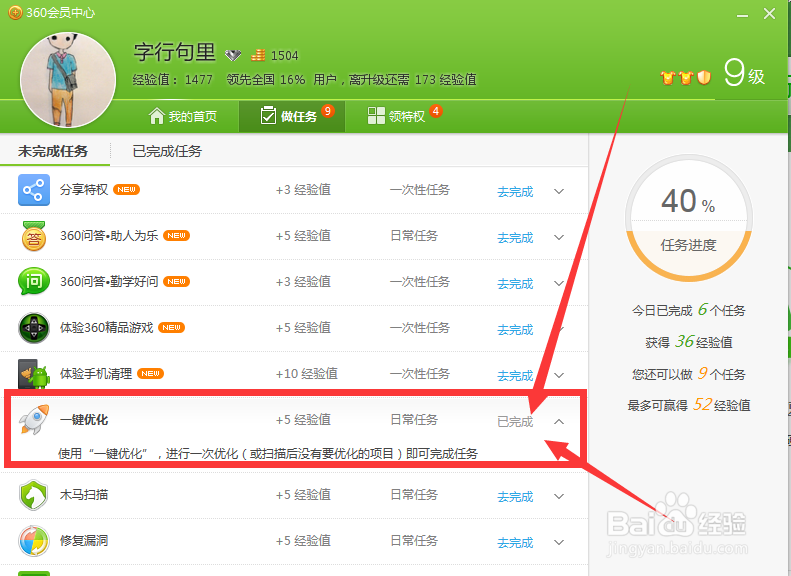This screenshot has width=791, height=576.
Task: Click the user avatar picture
Action: [68, 80]
